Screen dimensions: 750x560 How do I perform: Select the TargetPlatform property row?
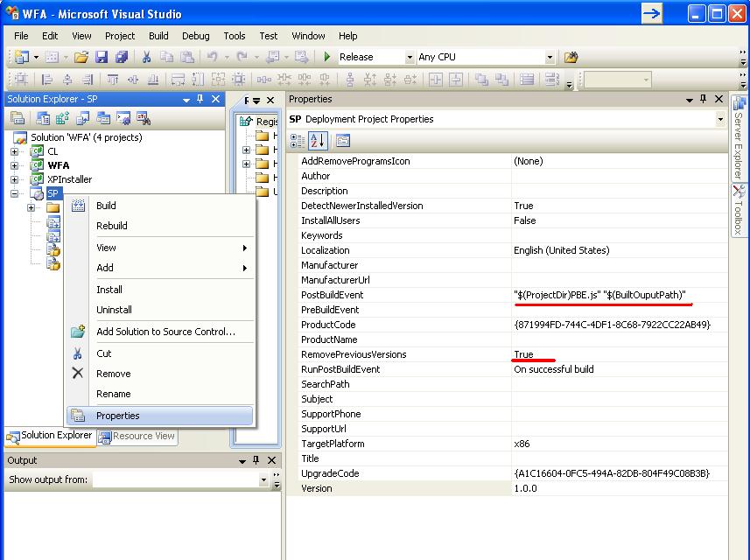[512, 444]
